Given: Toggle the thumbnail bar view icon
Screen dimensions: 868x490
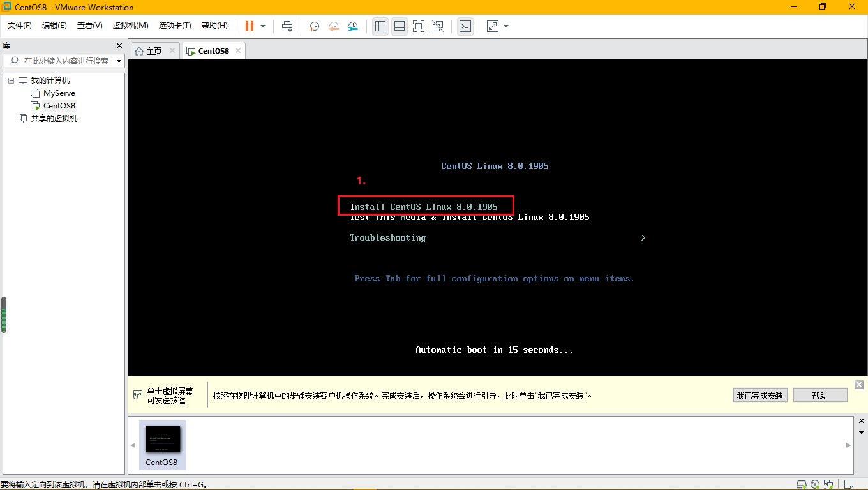Looking at the screenshot, I should click(400, 26).
